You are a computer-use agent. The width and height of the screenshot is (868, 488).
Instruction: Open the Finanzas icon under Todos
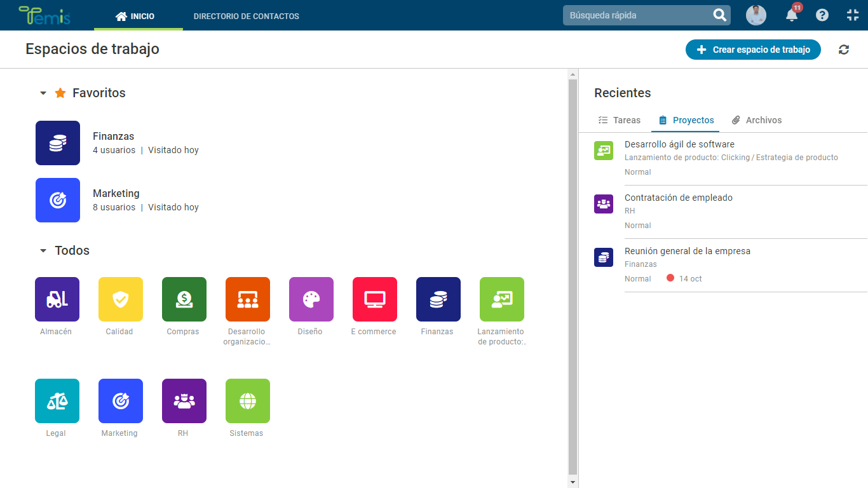click(x=438, y=299)
